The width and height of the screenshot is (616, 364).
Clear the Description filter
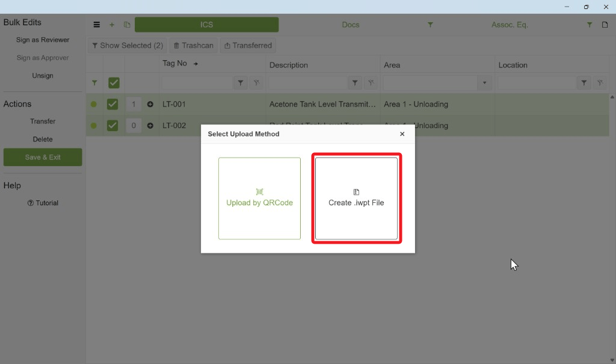click(x=371, y=83)
